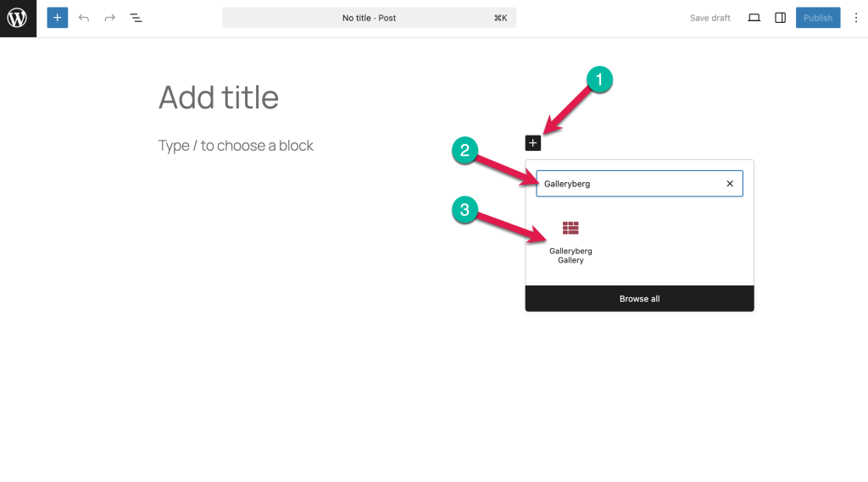Open the Options three-dot menu
The image size is (868, 482).
coord(856,18)
